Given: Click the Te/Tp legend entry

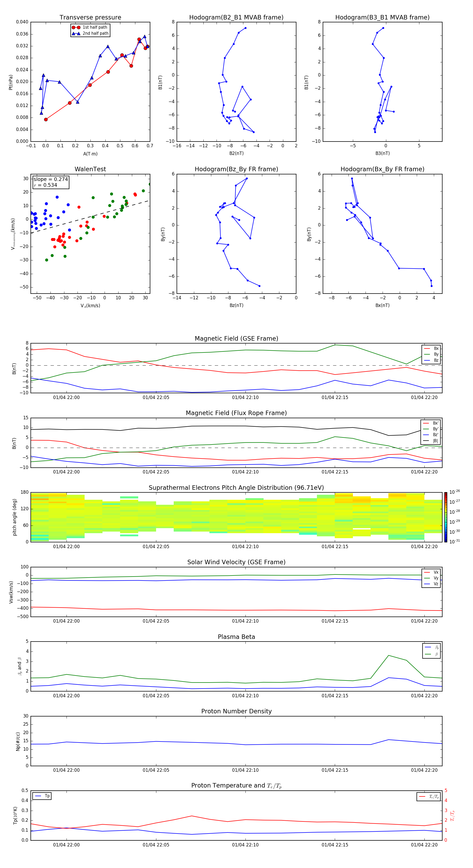Looking at the screenshot, I should (429, 796).
